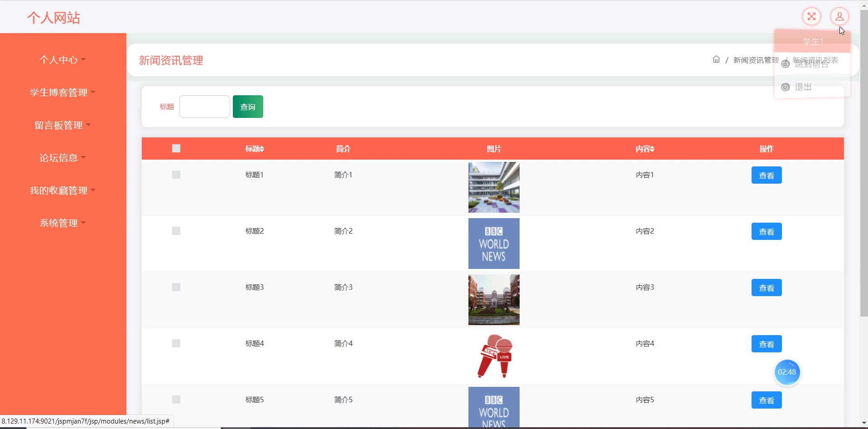Open the BBC World News thumbnail in 标题5 row
The image size is (868, 429).
494,406
